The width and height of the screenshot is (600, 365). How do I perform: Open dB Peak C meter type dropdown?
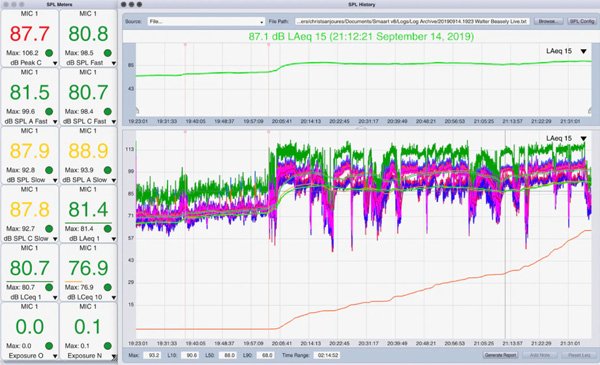pyautogui.click(x=55, y=63)
